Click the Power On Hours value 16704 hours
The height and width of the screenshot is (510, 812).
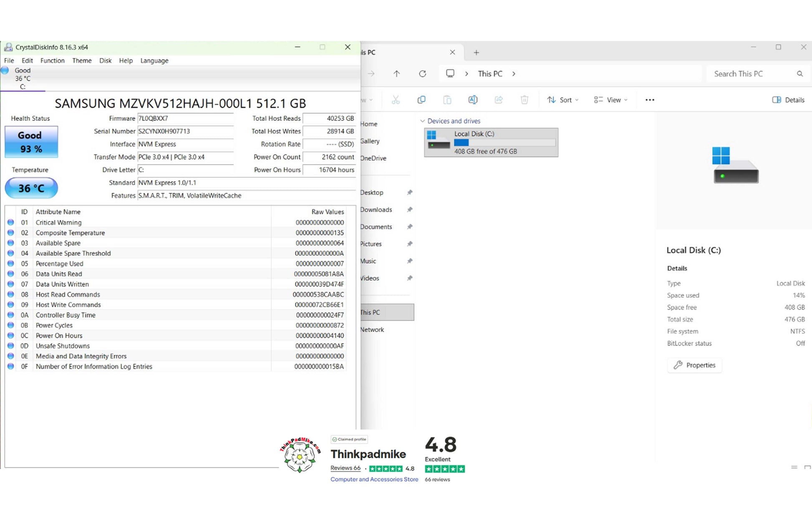(x=329, y=170)
